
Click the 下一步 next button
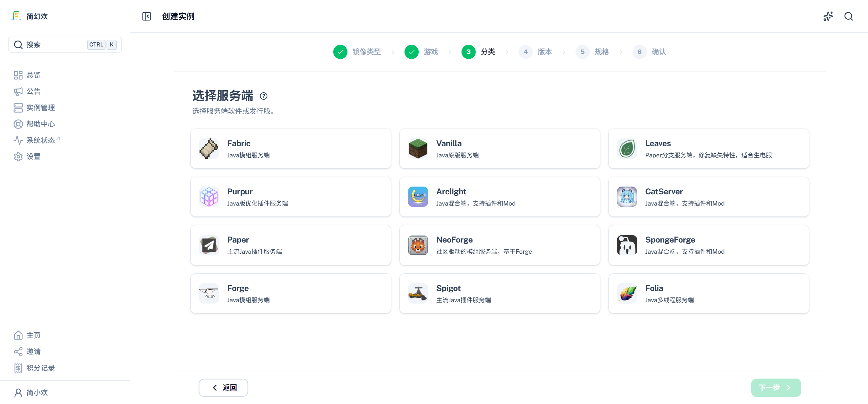[x=776, y=387]
